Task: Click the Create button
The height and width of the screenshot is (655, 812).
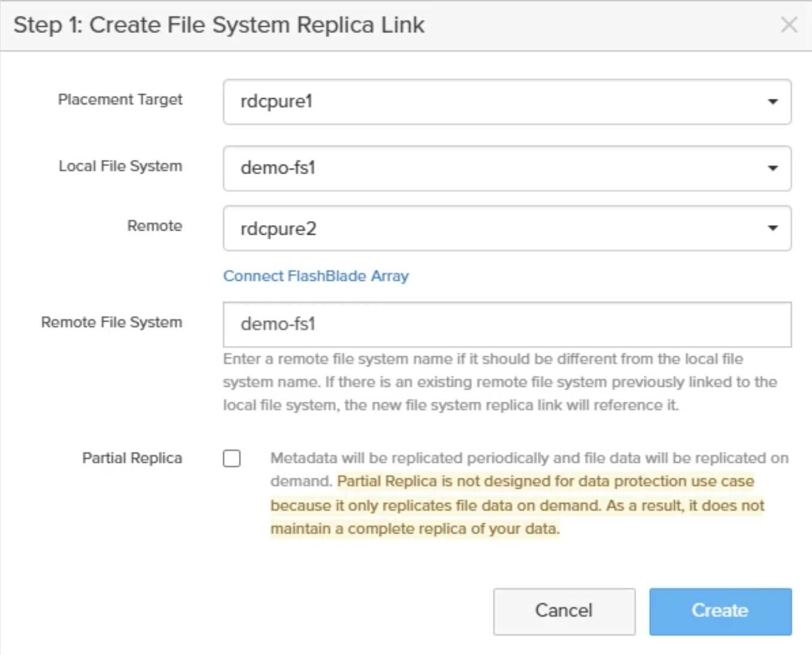Action: pyautogui.click(x=720, y=611)
